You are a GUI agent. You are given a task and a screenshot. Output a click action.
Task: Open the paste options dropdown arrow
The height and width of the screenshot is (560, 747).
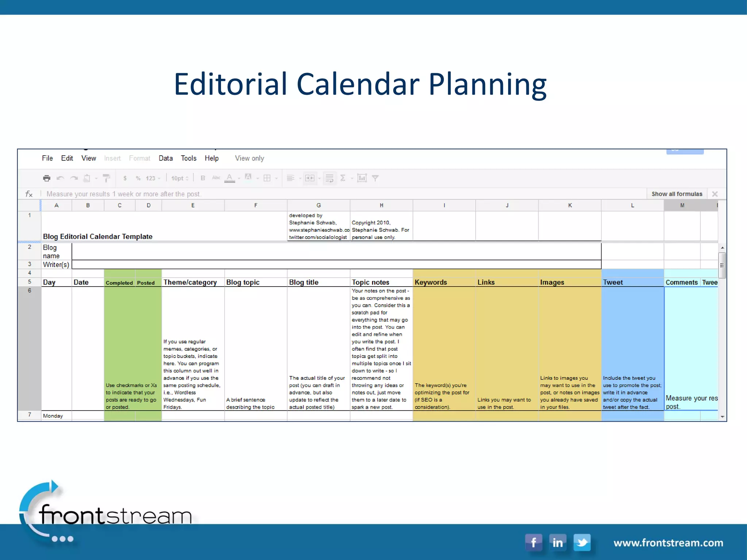96,179
